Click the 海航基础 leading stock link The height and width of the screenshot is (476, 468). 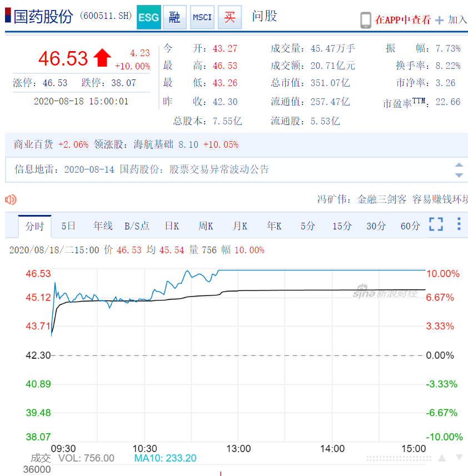coord(153,144)
